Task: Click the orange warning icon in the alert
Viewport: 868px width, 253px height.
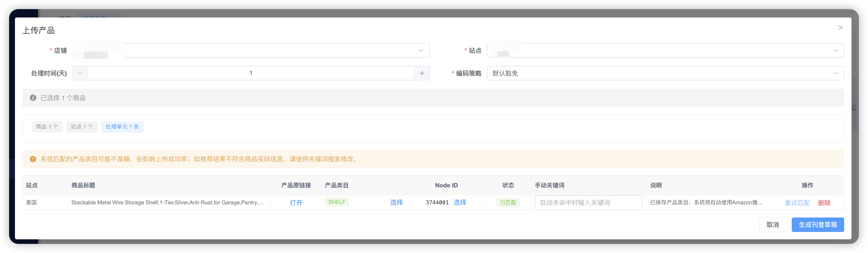Action: coord(33,159)
